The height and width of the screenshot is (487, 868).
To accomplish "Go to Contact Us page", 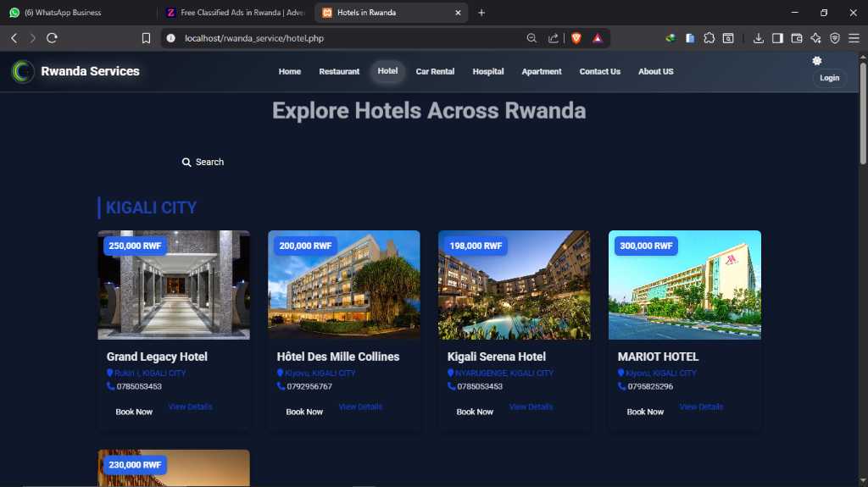I will click(x=600, y=71).
